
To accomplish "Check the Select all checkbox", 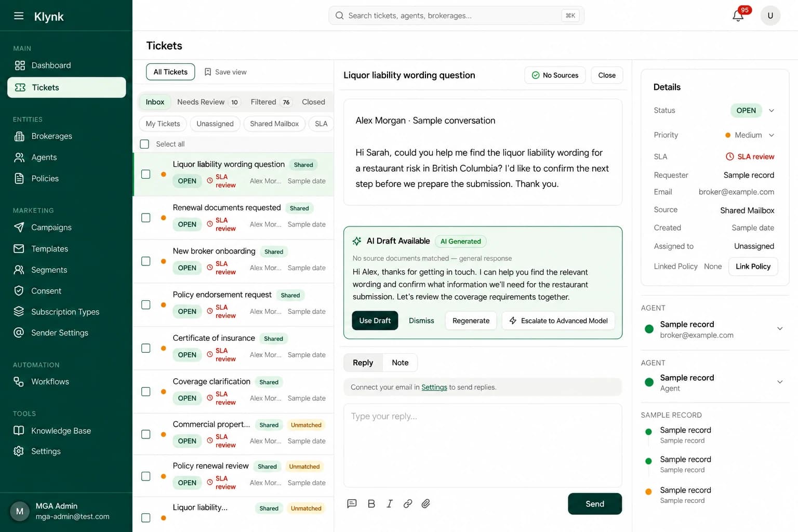I will (145, 144).
